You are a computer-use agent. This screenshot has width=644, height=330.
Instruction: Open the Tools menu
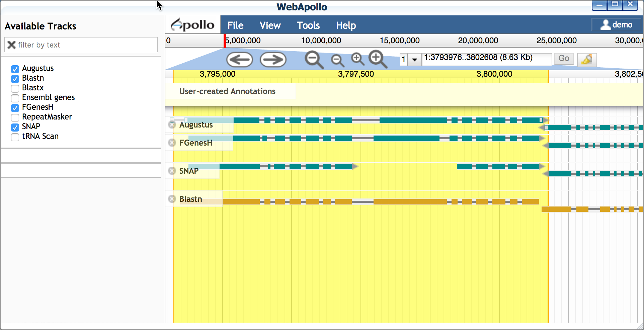pos(308,25)
